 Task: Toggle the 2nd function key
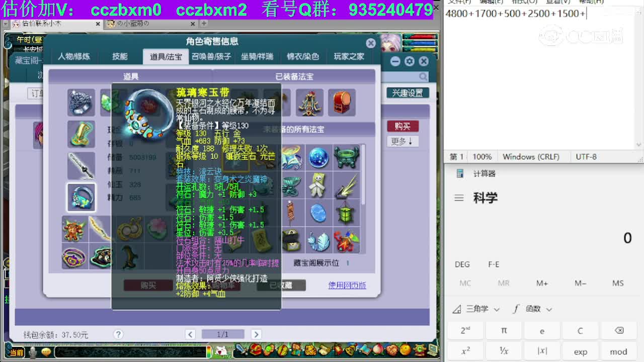coord(465,330)
